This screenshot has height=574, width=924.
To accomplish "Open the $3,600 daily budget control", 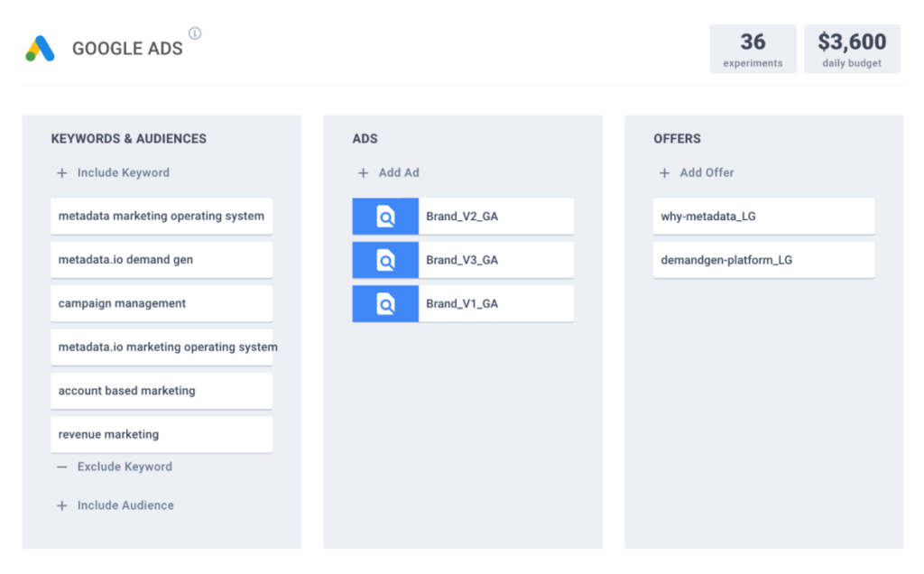I will [x=851, y=48].
